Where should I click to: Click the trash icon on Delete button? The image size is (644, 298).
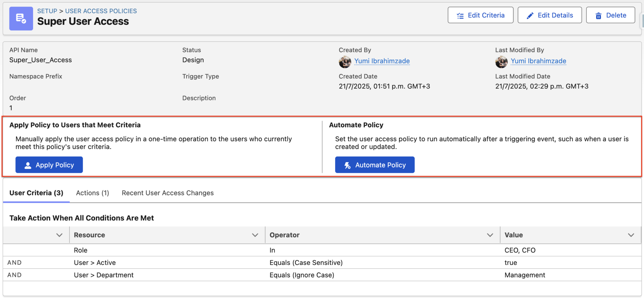[x=598, y=15]
